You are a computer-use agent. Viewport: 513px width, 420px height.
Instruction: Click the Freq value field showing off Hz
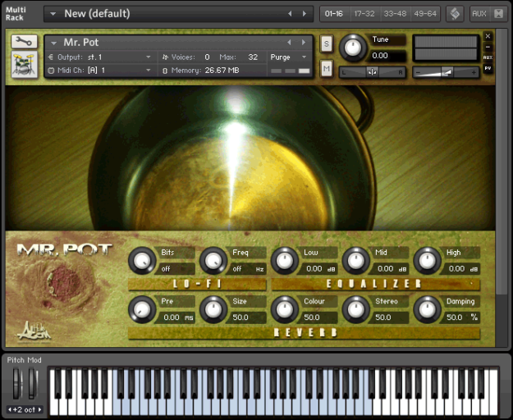coord(247,269)
